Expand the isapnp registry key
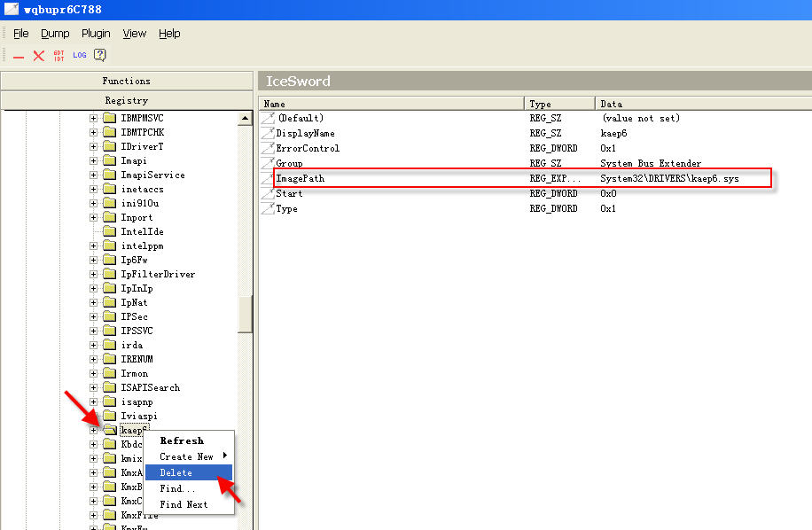 (93, 401)
